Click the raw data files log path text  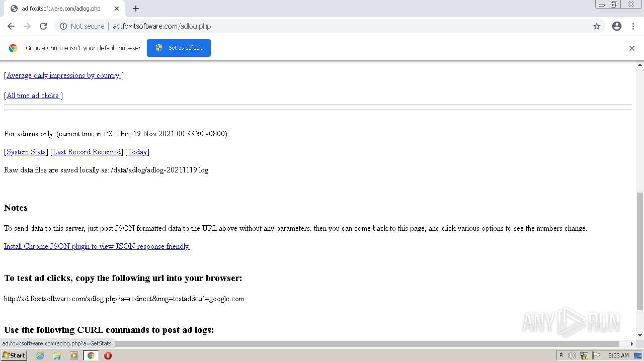click(106, 170)
